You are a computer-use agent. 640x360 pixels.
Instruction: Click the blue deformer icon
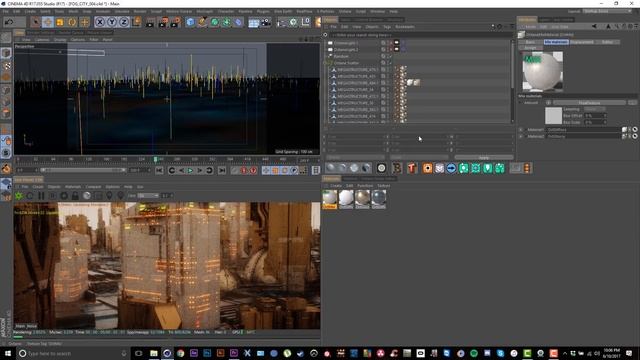click(238, 22)
